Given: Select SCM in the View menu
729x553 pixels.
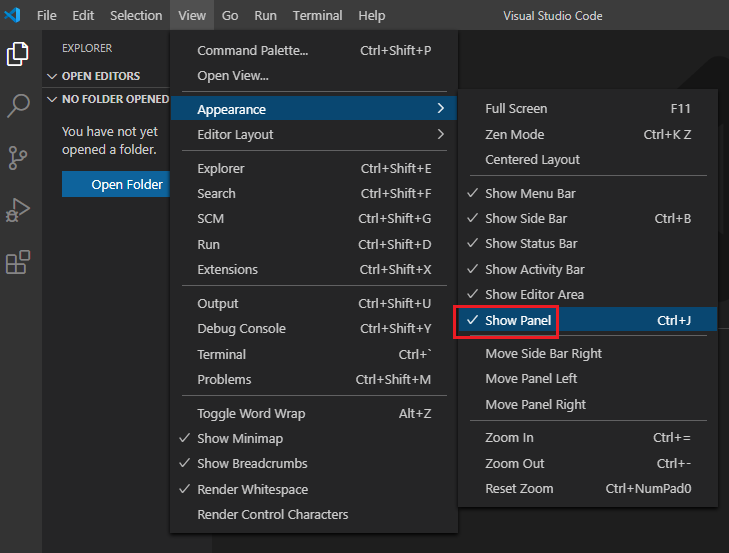Looking at the screenshot, I should (x=314, y=219).
